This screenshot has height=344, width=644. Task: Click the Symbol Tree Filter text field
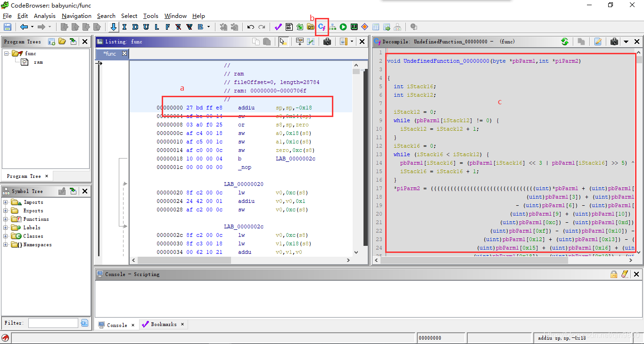[53, 323]
